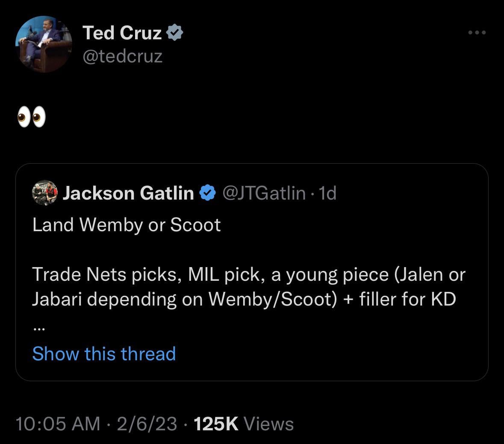
Task: Click Ted Cruz's verified badge
Action: 174,33
